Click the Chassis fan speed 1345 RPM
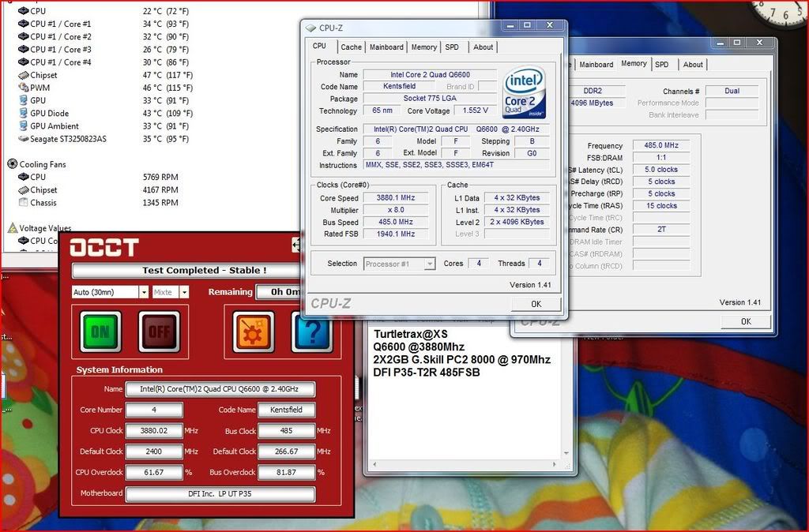The height and width of the screenshot is (532, 809). pos(160,203)
